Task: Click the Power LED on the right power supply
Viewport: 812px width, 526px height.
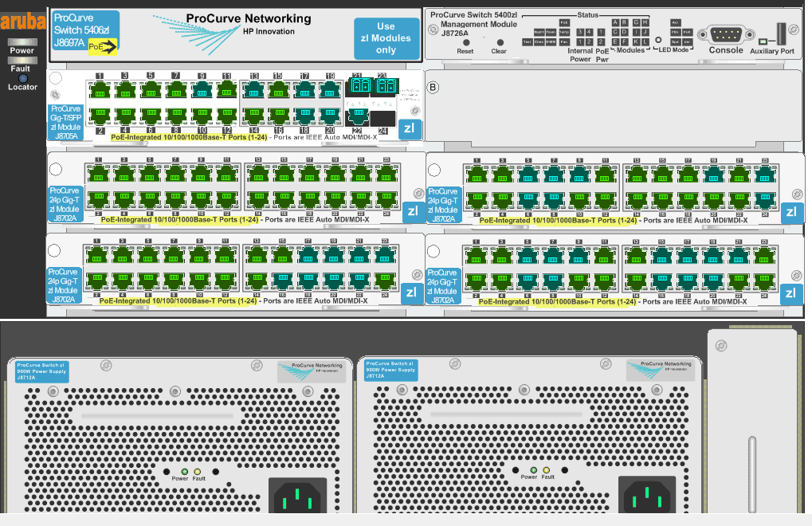Action: [533, 470]
